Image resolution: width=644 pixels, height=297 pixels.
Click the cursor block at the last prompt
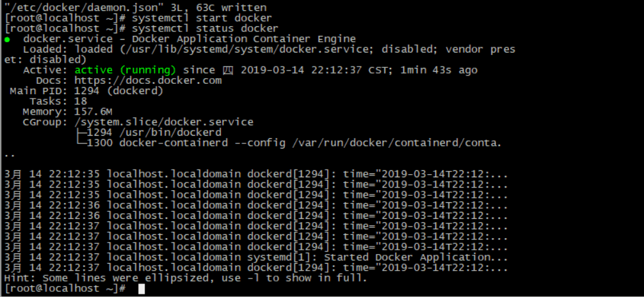[x=141, y=289]
